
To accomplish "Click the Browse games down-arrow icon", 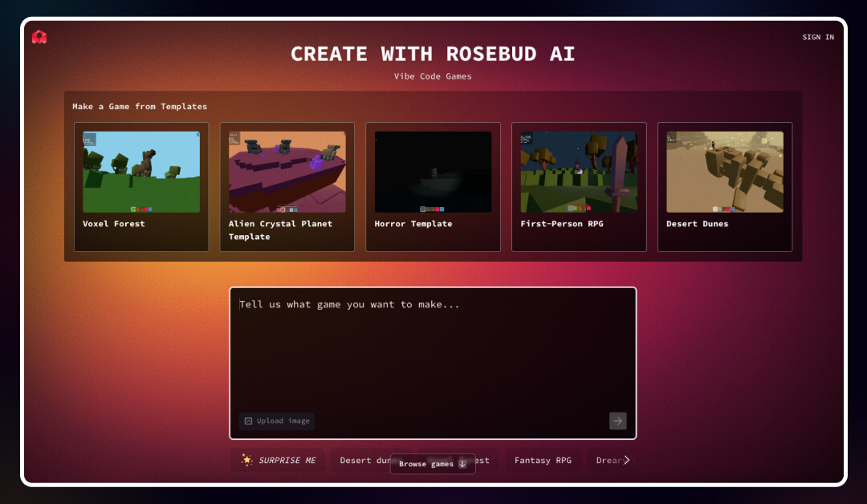I will click(463, 464).
